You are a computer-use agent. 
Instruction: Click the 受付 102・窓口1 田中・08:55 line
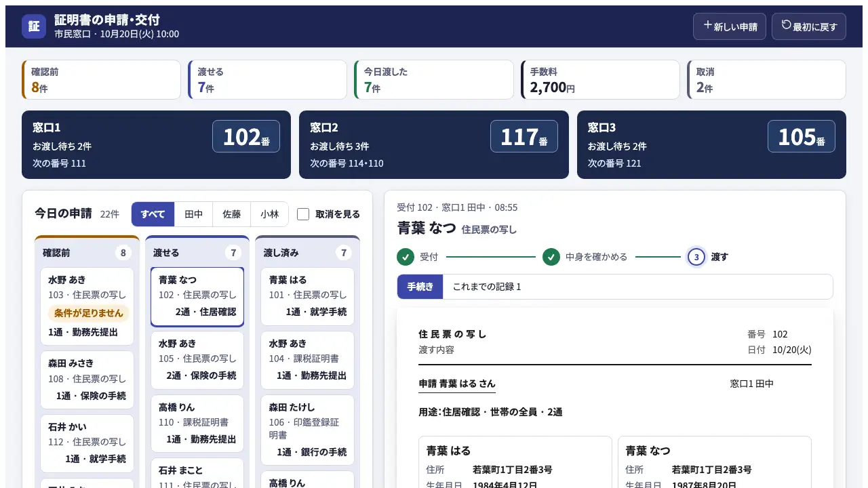click(x=457, y=207)
